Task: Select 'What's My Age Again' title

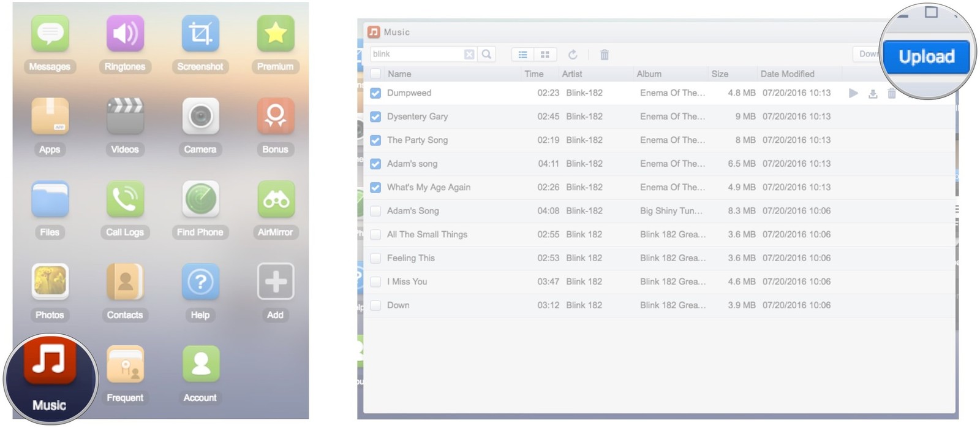Action: pyautogui.click(x=429, y=187)
